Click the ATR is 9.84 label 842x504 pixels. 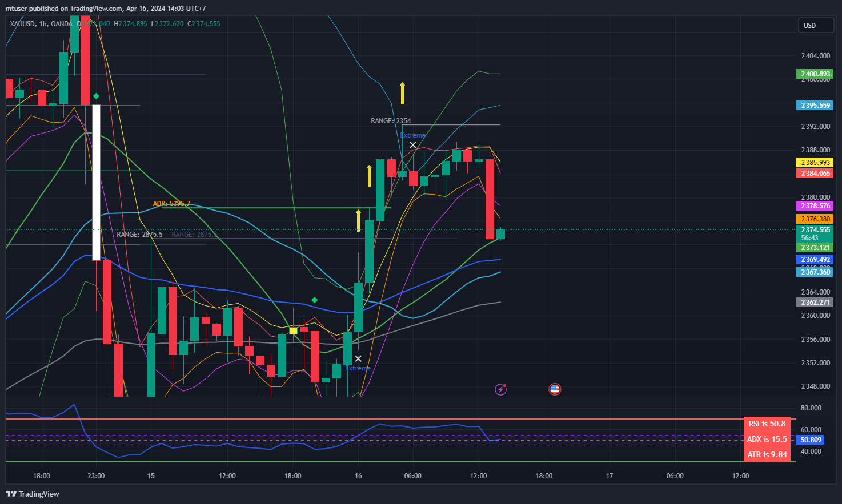[x=767, y=454]
